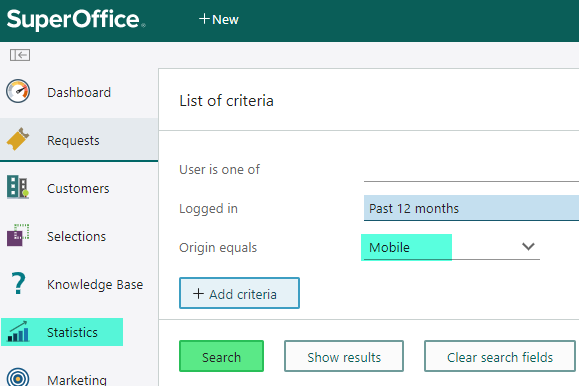Open the Selections icon
Viewport: 579px width, 386px height.
[x=18, y=235]
